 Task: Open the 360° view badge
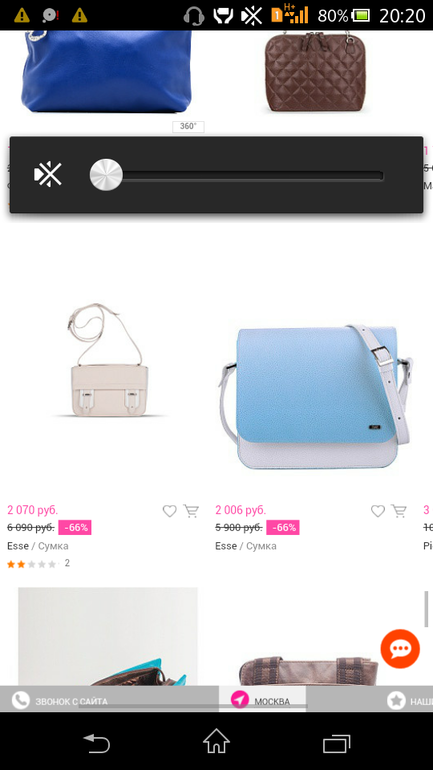(188, 126)
